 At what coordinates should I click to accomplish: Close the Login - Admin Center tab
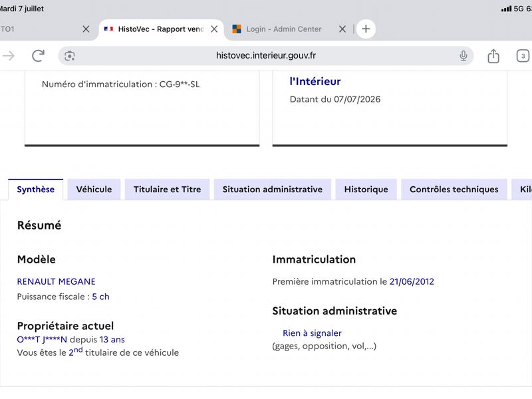click(x=342, y=29)
